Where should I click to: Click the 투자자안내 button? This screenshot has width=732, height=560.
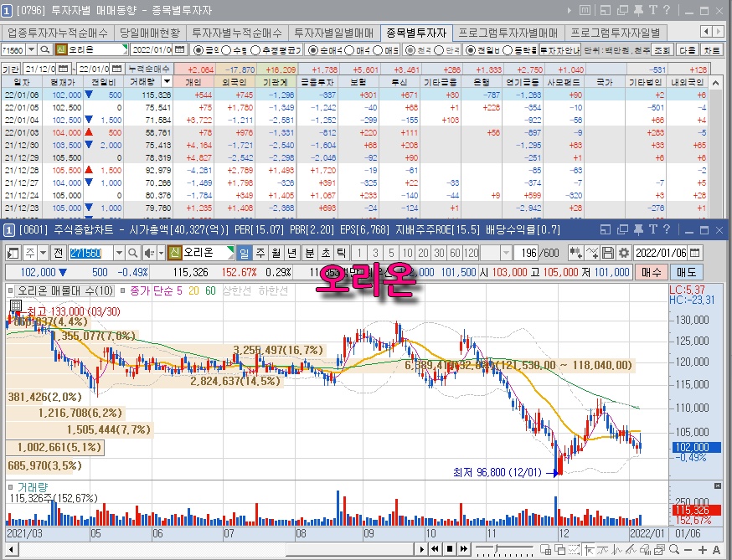coord(559,50)
